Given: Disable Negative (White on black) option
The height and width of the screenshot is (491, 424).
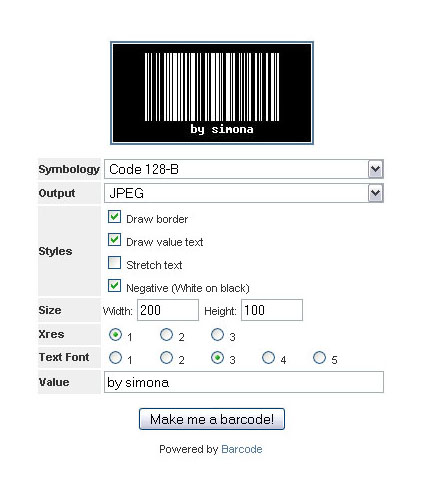Looking at the screenshot, I should click(x=114, y=286).
